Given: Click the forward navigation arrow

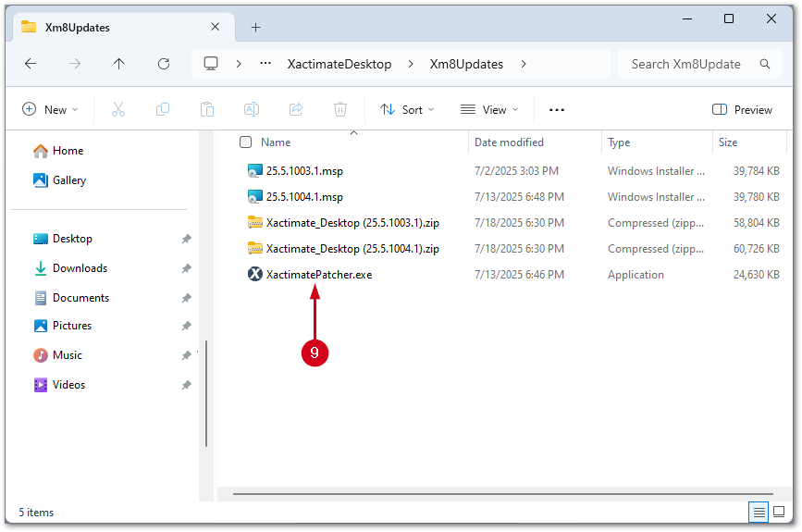Looking at the screenshot, I should tap(75, 64).
